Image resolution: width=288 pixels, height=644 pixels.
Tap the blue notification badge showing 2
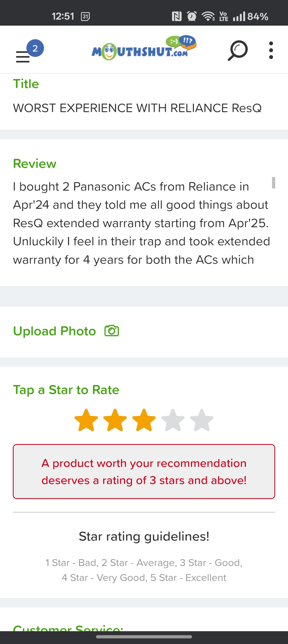click(x=35, y=48)
